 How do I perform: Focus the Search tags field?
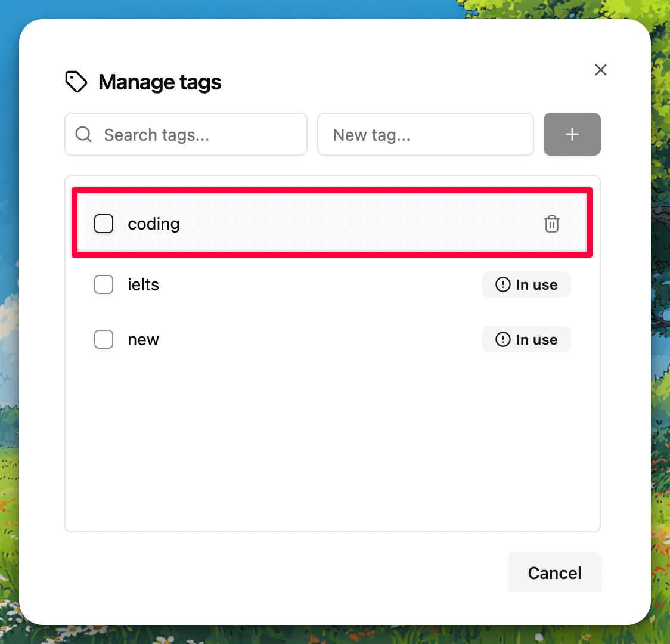pos(186,134)
